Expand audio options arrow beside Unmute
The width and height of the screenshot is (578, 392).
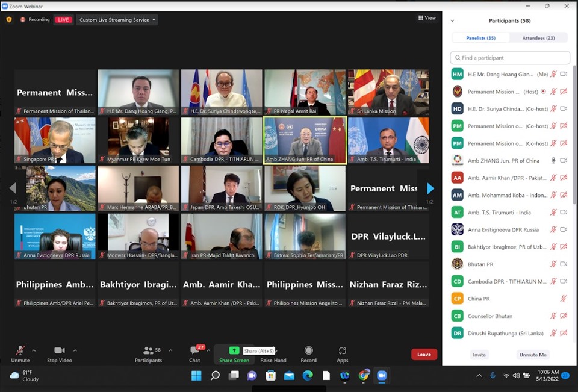pyautogui.click(x=34, y=350)
